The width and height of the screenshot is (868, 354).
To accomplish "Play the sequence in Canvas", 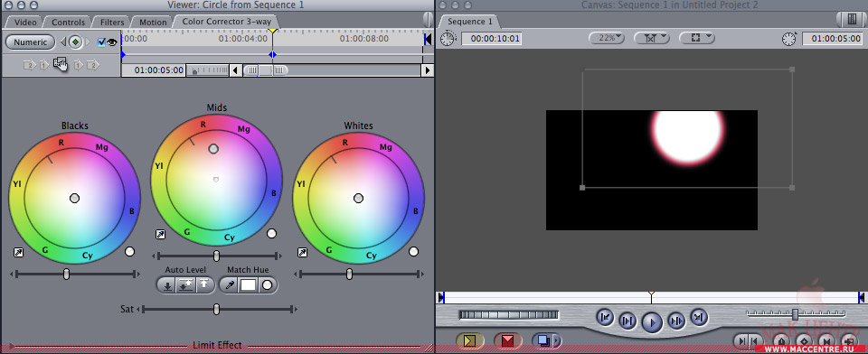I will [x=652, y=321].
